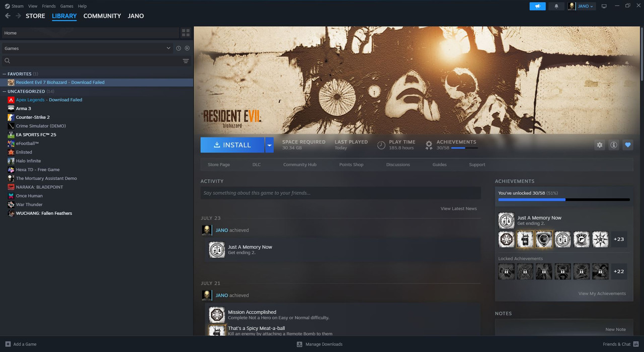This screenshot has height=352, width=644.
Task: Open the Support link
Action: click(477, 165)
